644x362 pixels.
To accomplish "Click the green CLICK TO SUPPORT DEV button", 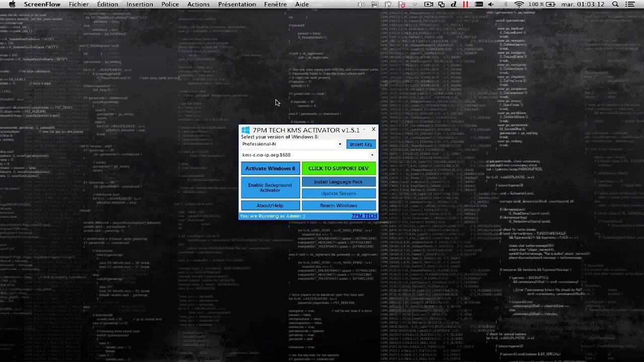I will coord(338,168).
